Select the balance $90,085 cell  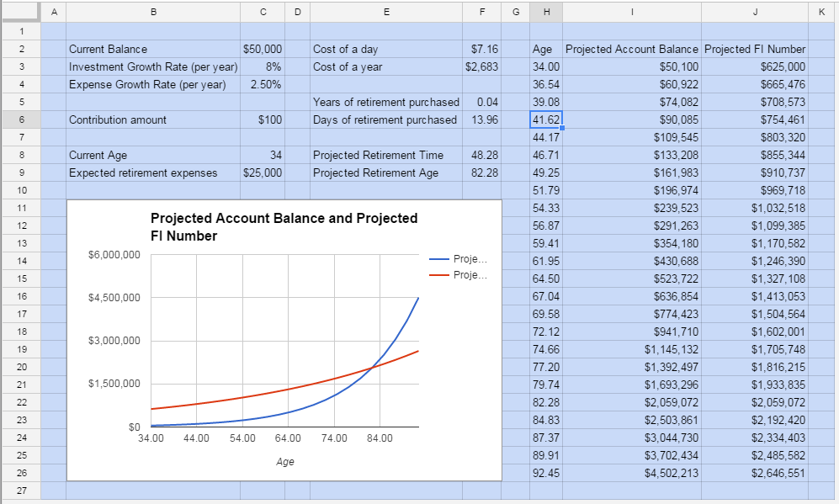click(x=632, y=119)
